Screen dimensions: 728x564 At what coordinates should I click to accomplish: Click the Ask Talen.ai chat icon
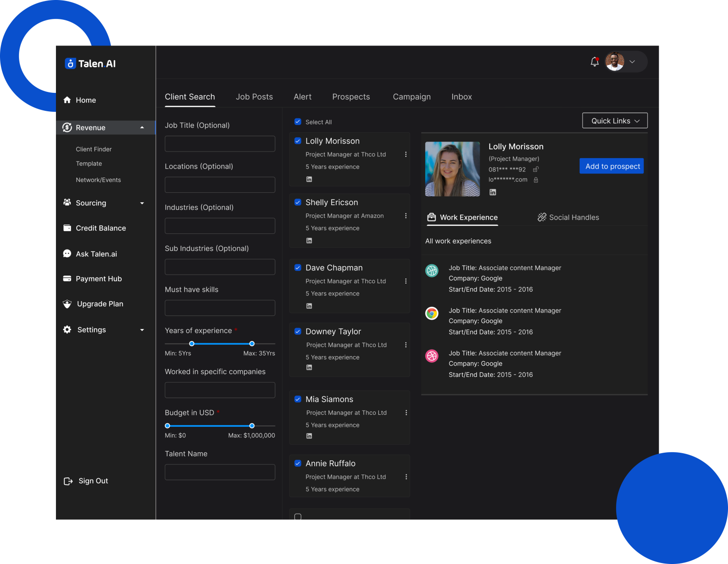(x=67, y=254)
